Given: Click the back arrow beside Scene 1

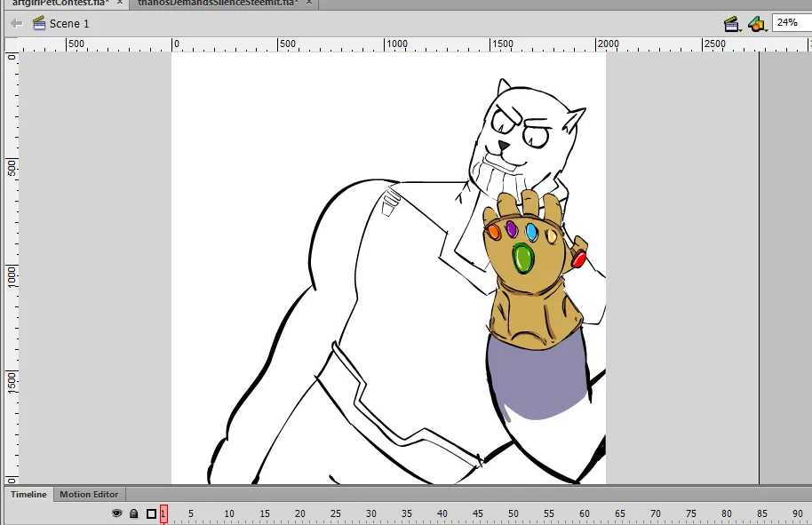Looking at the screenshot, I should [x=17, y=23].
